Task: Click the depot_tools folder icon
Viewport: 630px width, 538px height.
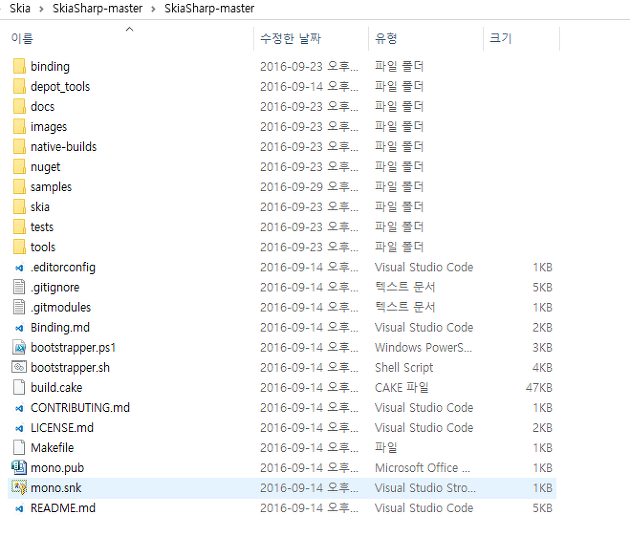Action: coord(19,86)
